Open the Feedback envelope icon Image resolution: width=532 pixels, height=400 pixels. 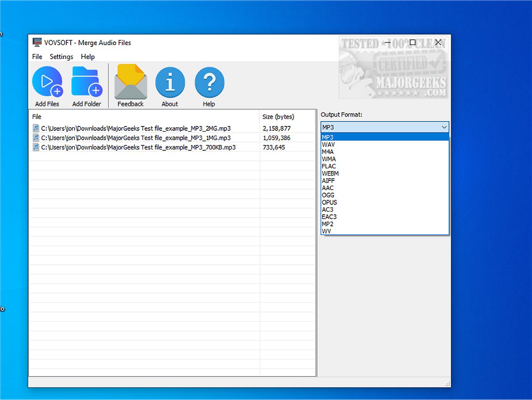[131, 82]
